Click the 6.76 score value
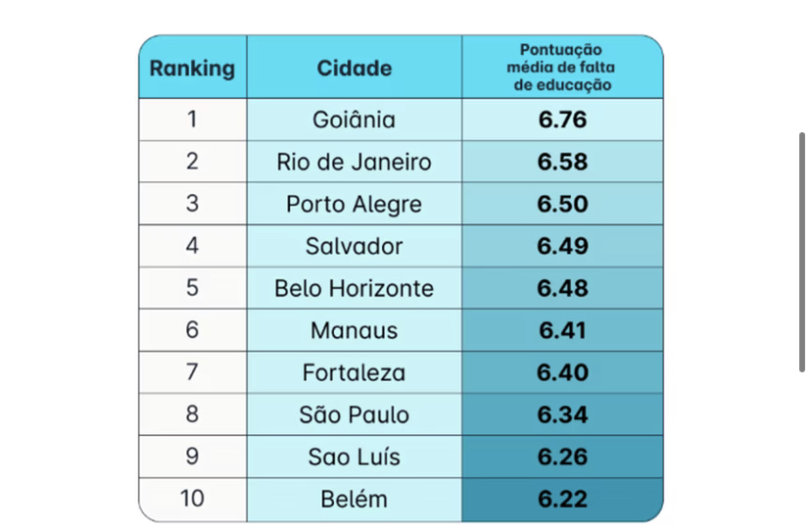 562,120
